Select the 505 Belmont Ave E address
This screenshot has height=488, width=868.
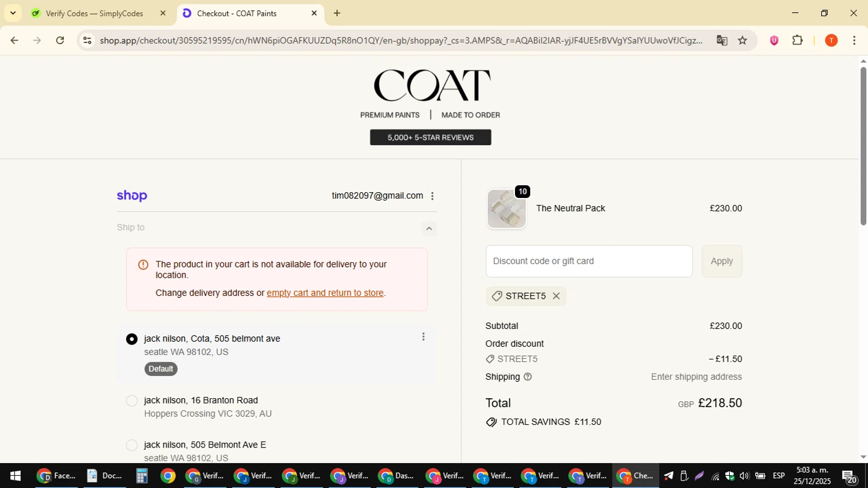[x=131, y=445]
